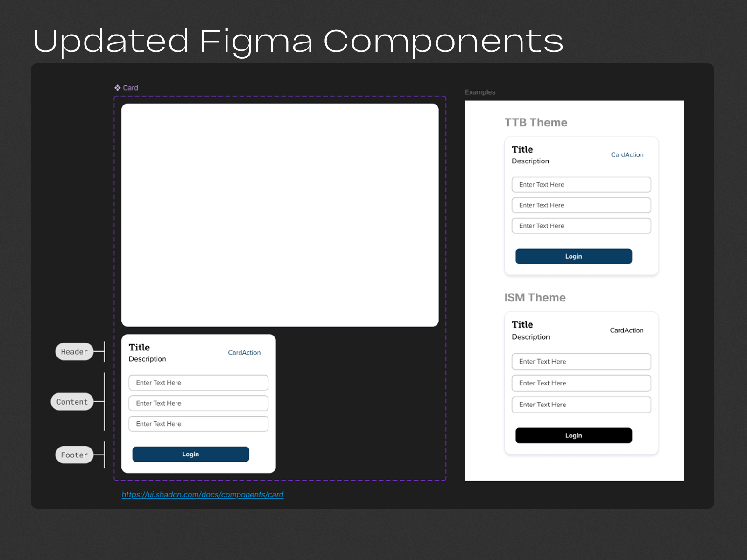Image resolution: width=747 pixels, height=560 pixels.
Task: Select the Footer pill label
Action: click(x=74, y=454)
